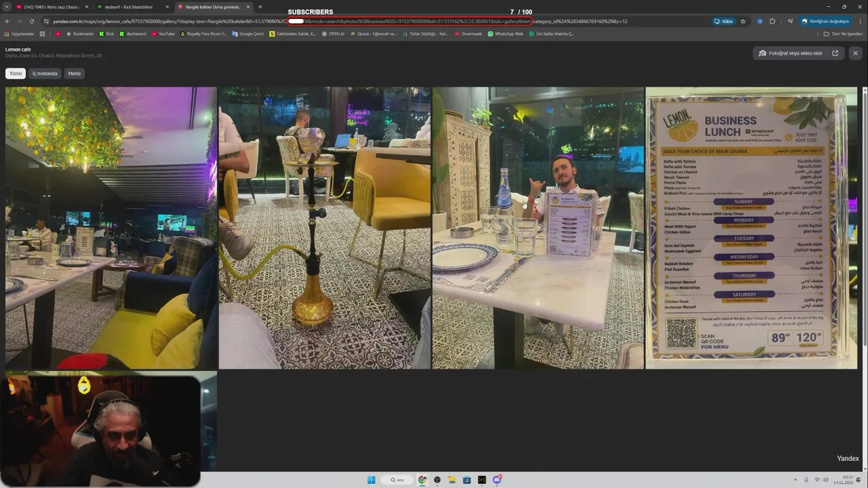Click the Lemon cafe title
The height and width of the screenshot is (488, 868).
pos(18,49)
